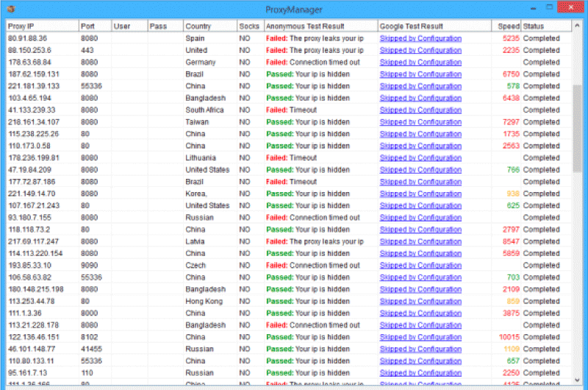This screenshot has width=588, height=390.
Task: Open Skipped by Configuration link for 95.161.7.13
Action: click(x=420, y=373)
